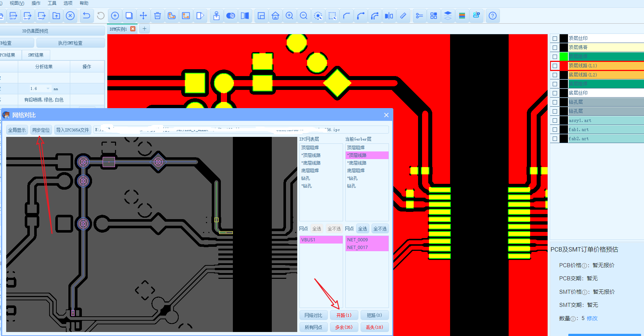Open the 工具 menu
Screen dimensions: 644x336
tap(52, 3)
